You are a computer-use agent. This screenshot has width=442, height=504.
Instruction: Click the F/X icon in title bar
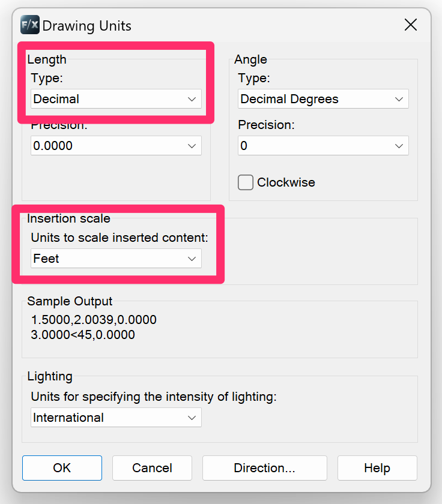(x=30, y=25)
